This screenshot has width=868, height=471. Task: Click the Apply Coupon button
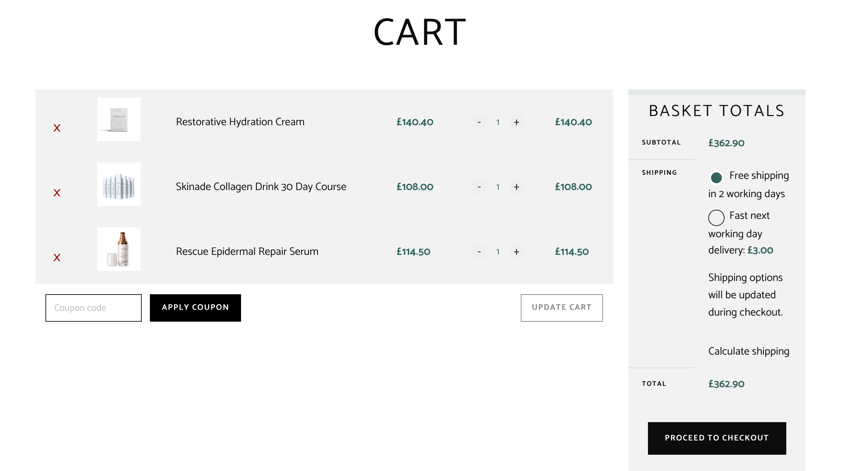click(x=195, y=308)
